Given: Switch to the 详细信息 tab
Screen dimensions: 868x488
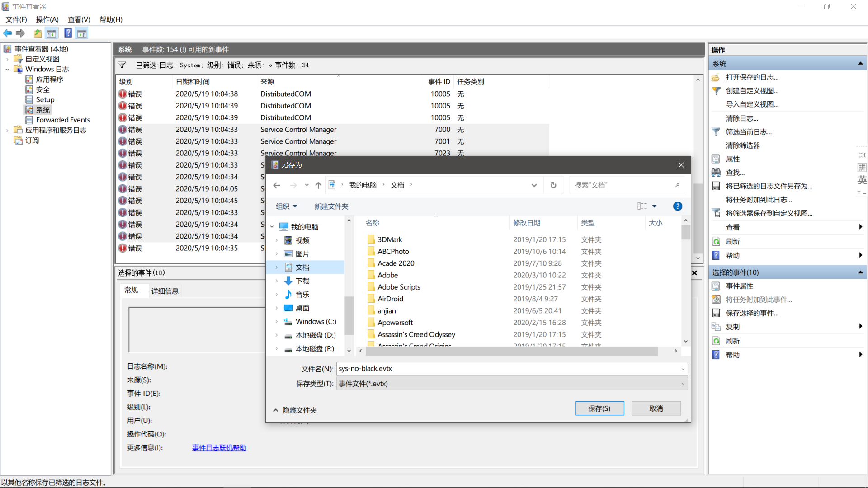Looking at the screenshot, I should click(165, 291).
